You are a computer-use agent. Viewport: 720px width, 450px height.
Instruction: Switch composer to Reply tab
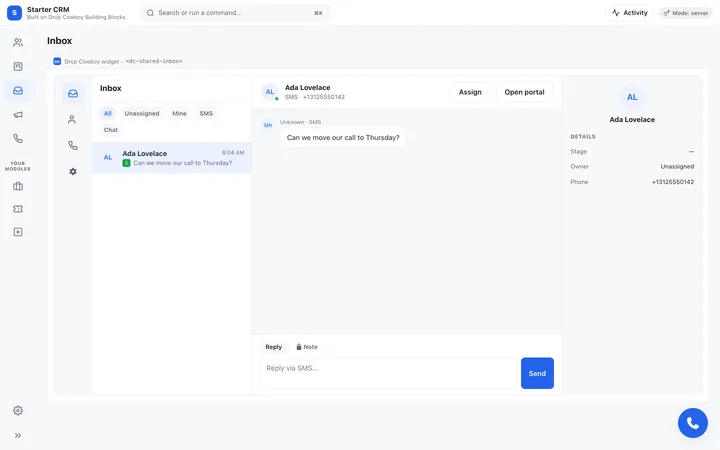pyautogui.click(x=274, y=347)
